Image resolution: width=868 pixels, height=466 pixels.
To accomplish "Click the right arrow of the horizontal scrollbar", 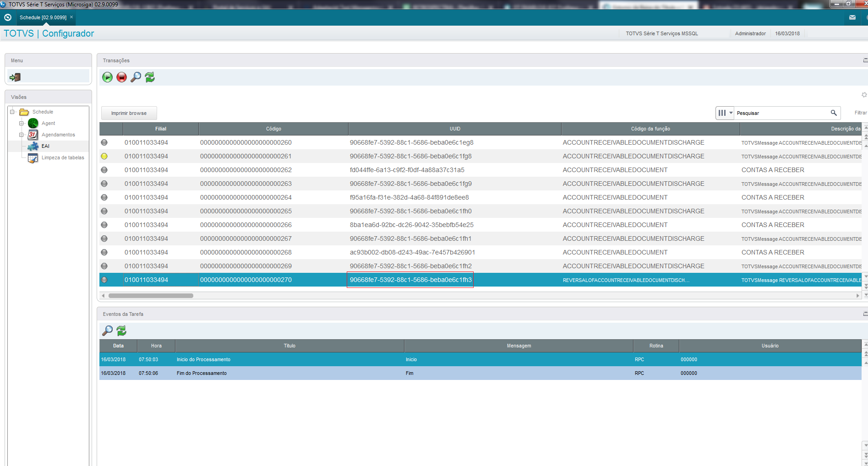I will click(x=858, y=296).
